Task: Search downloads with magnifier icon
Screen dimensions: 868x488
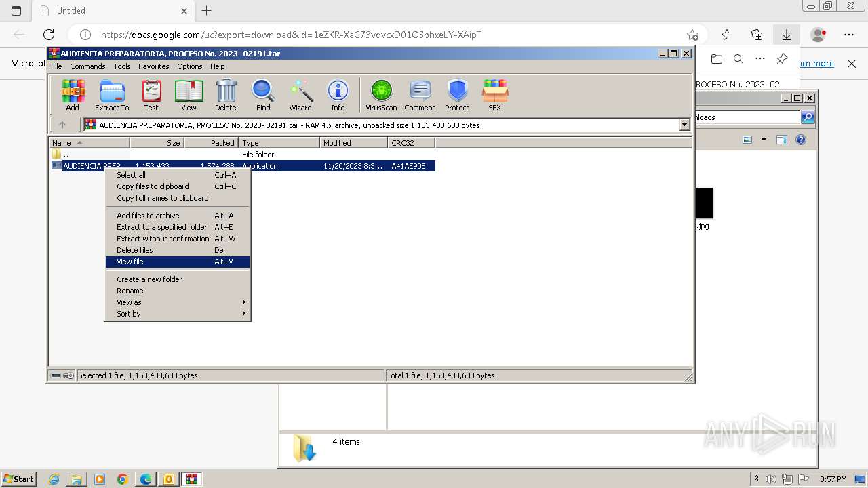Action: click(738, 59)
